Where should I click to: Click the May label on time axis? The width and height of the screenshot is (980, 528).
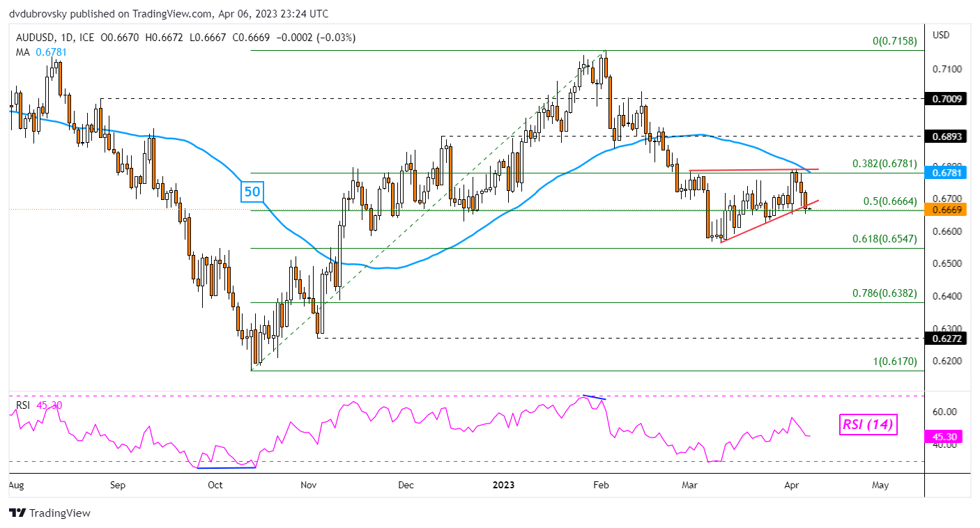point(880,485)
